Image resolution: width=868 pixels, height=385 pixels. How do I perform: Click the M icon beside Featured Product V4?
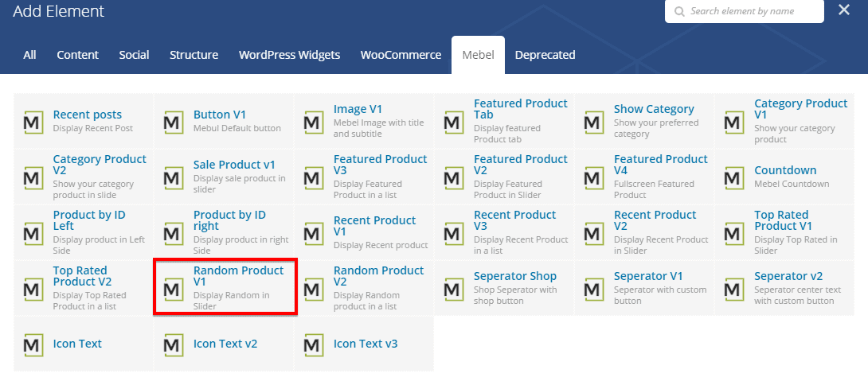coord(595,177)
